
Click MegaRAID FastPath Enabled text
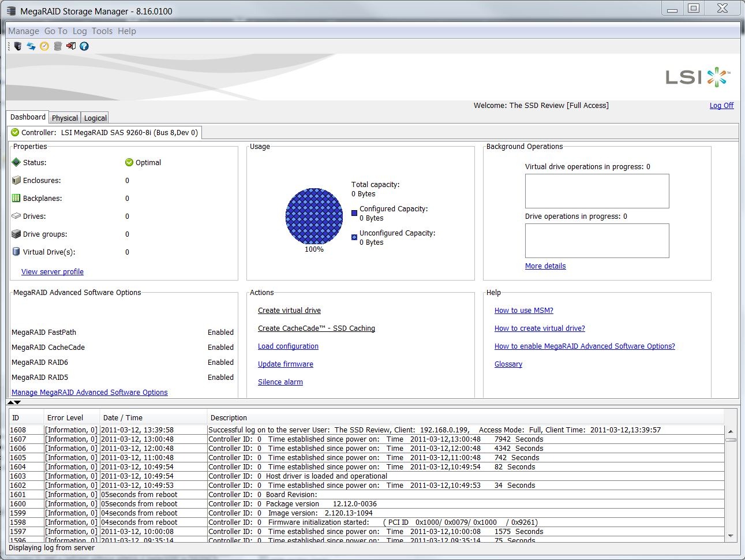(220, 333)
